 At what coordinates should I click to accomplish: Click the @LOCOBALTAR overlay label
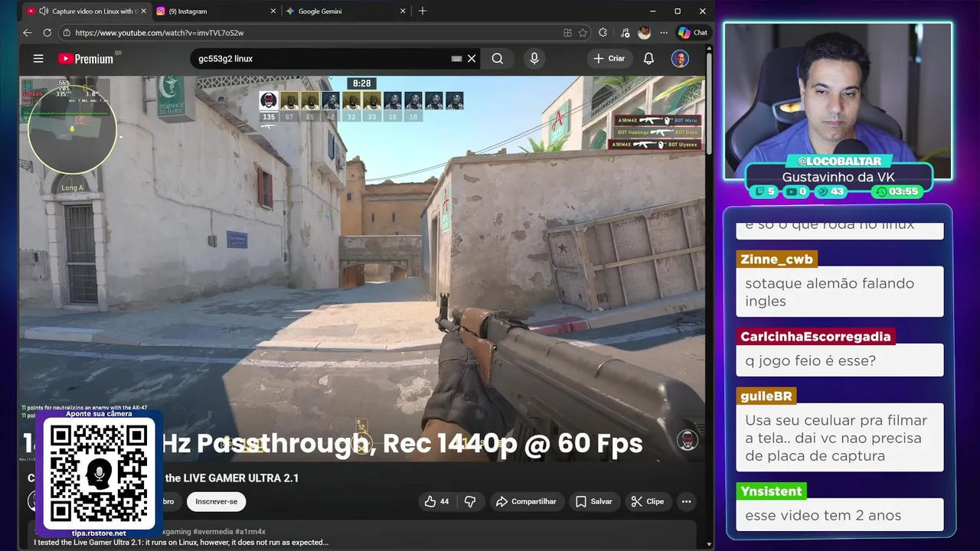[x=838, y=161]
